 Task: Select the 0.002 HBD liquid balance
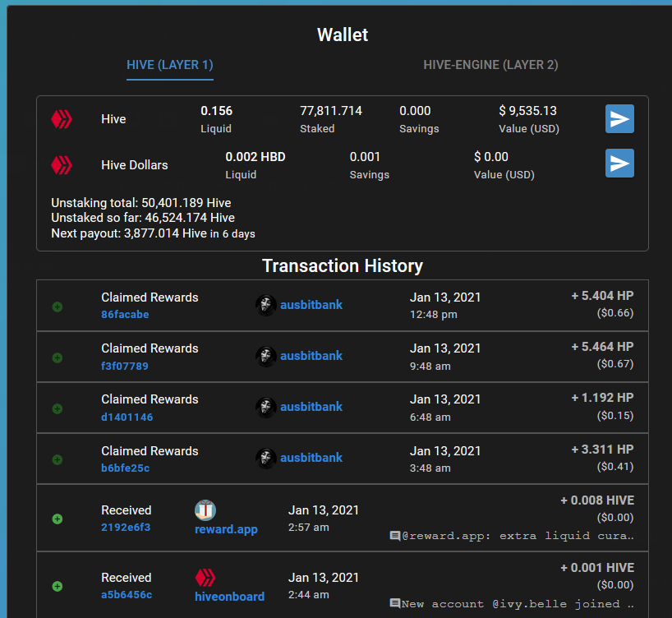(255, 157)
